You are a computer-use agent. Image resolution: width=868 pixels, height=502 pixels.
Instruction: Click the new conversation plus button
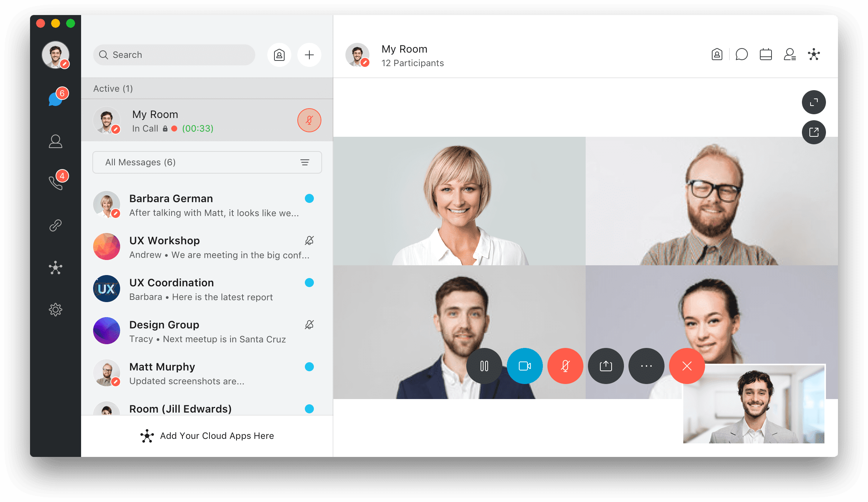click(309, 54)
